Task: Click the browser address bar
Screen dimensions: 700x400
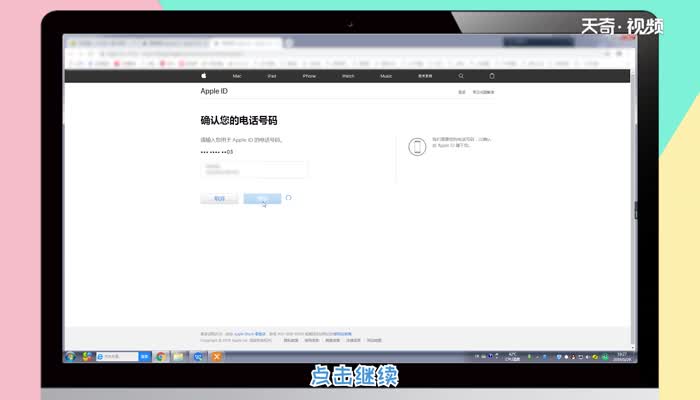Action: 348,54
